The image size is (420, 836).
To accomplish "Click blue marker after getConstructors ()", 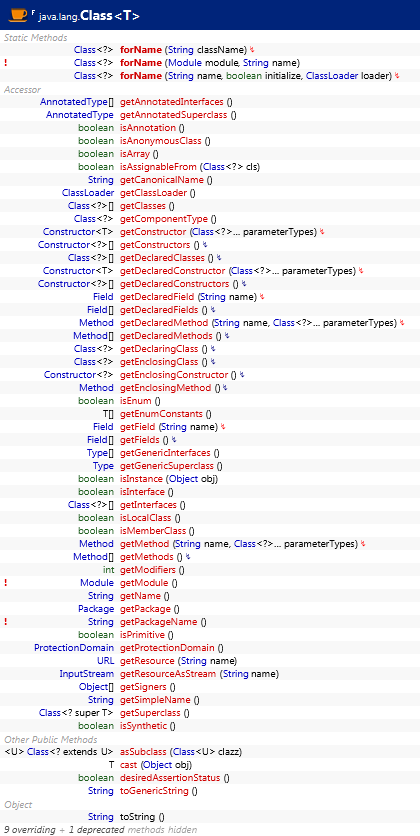I will pos(205,245).
